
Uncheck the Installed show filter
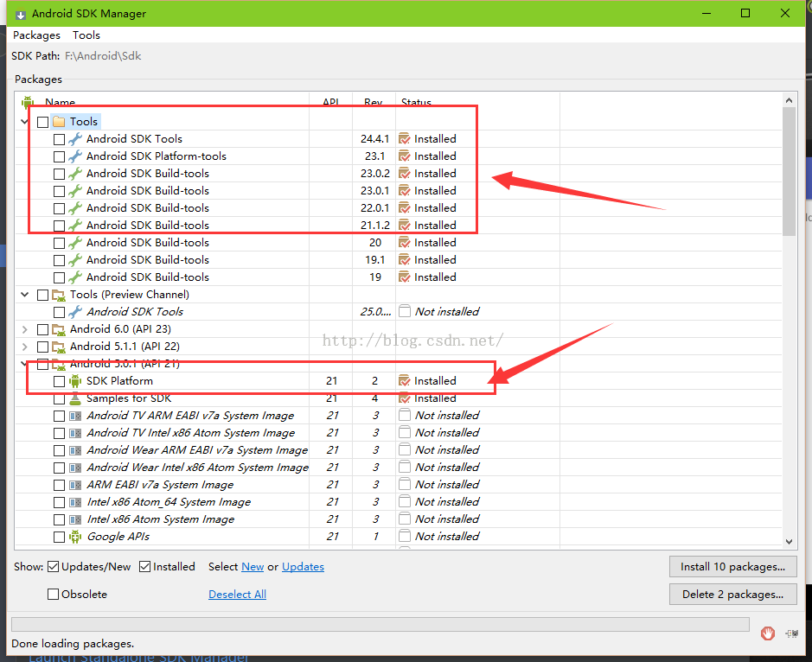click(x=145, y=567)
